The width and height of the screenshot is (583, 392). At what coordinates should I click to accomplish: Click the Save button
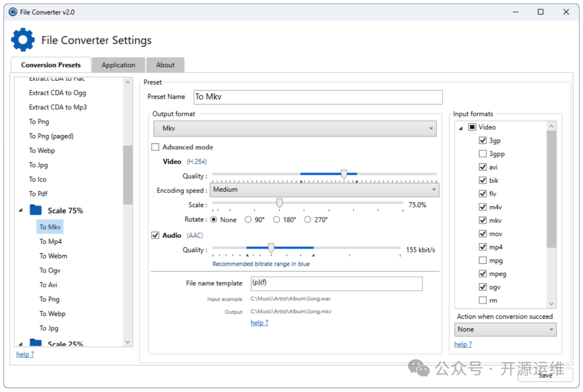click(x=545, y=375)
